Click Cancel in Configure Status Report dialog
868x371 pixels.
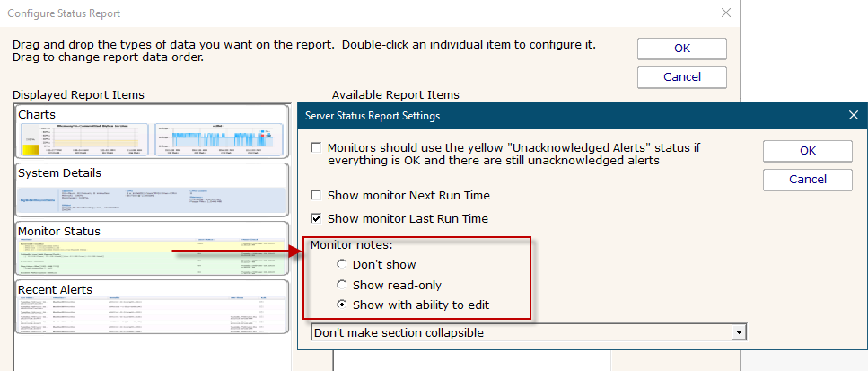681,77
